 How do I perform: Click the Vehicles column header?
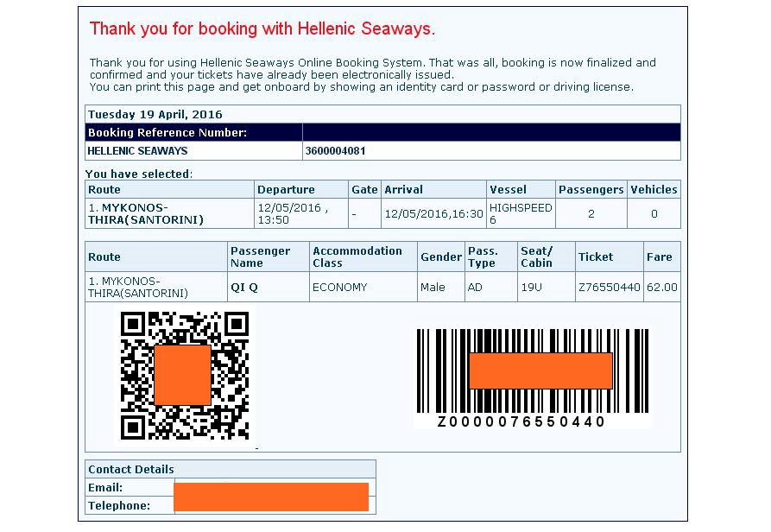[654, 189]
